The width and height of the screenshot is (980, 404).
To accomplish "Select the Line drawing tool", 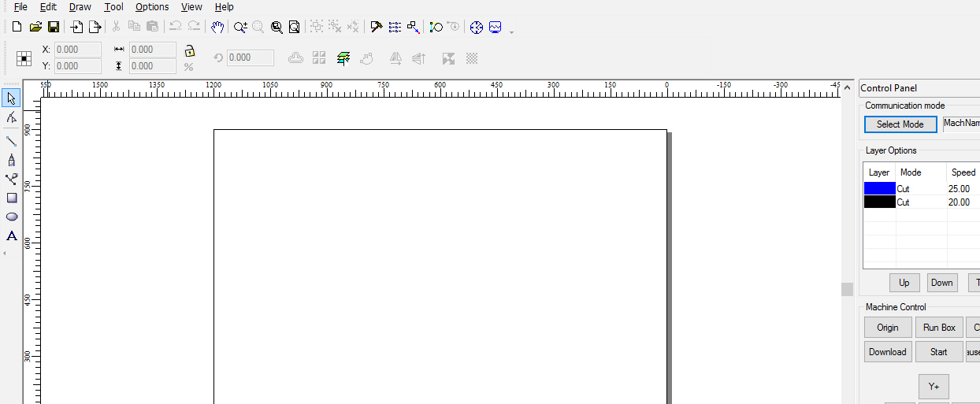I will coord(11,141).
